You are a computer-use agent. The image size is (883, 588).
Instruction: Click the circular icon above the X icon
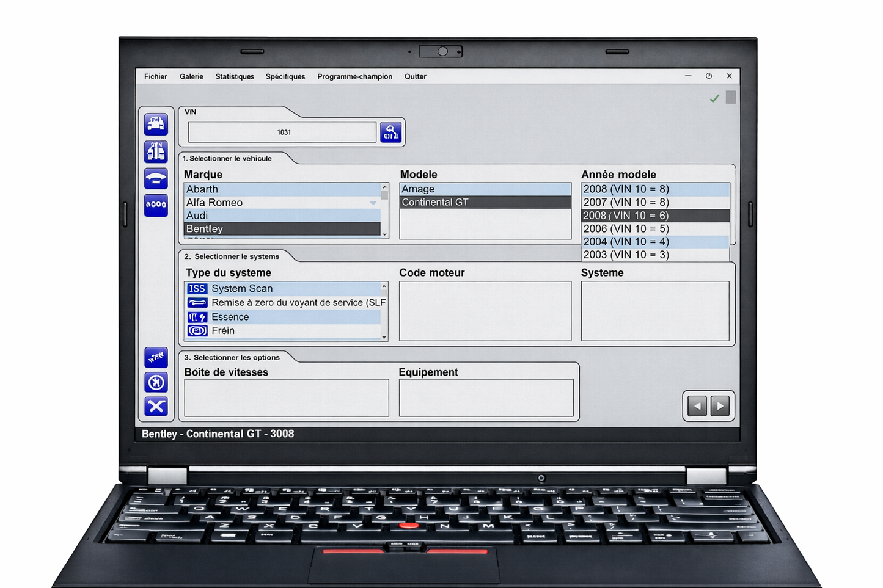156,382
